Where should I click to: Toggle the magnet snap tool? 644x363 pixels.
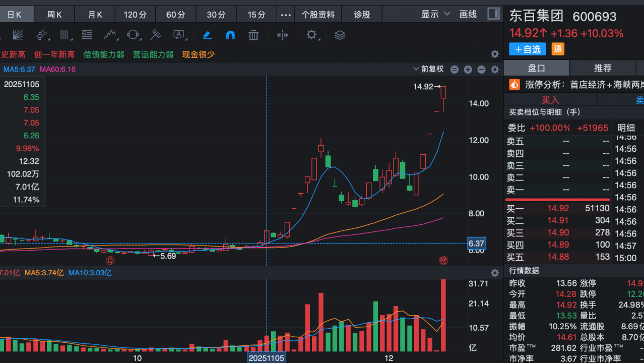[x=230, y=35]
